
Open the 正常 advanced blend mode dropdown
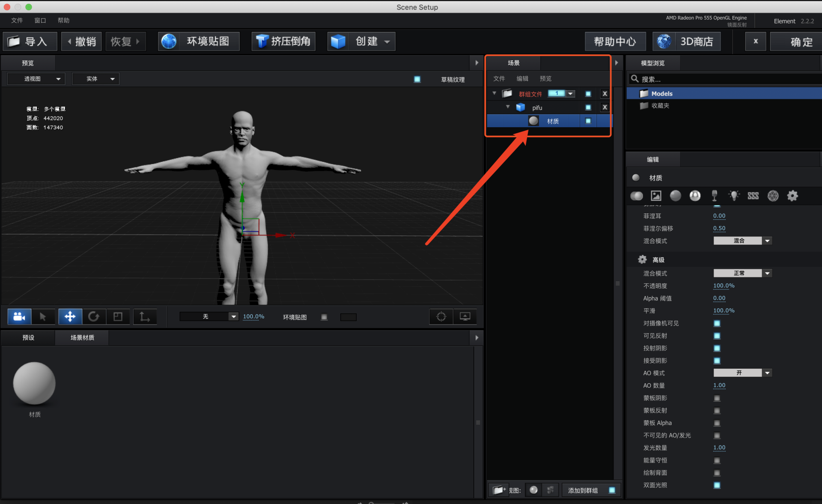click(x=742, y=273)
